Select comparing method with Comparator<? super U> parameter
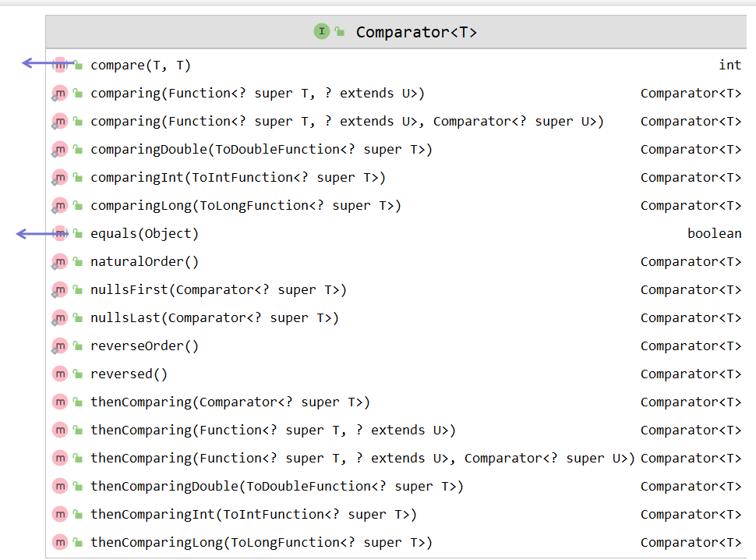Screen dimensions: 756x560 [347, 121]
